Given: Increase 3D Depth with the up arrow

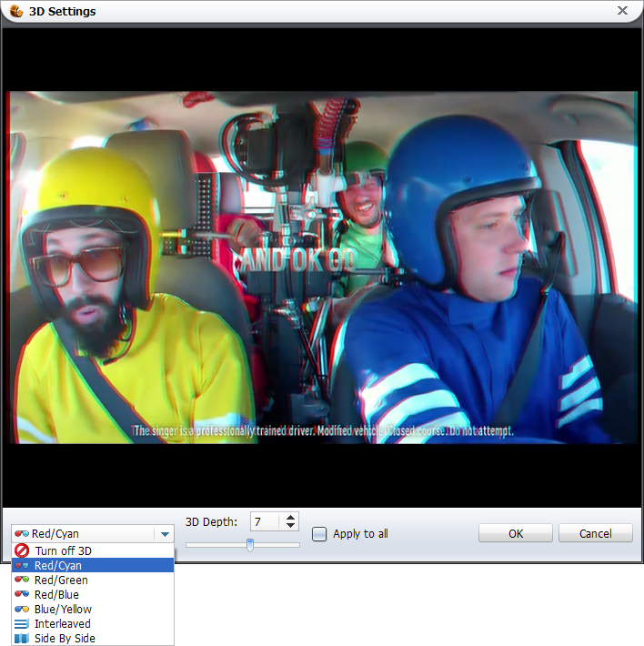Looking at the screenshot, I should click(x=290, y=518).
